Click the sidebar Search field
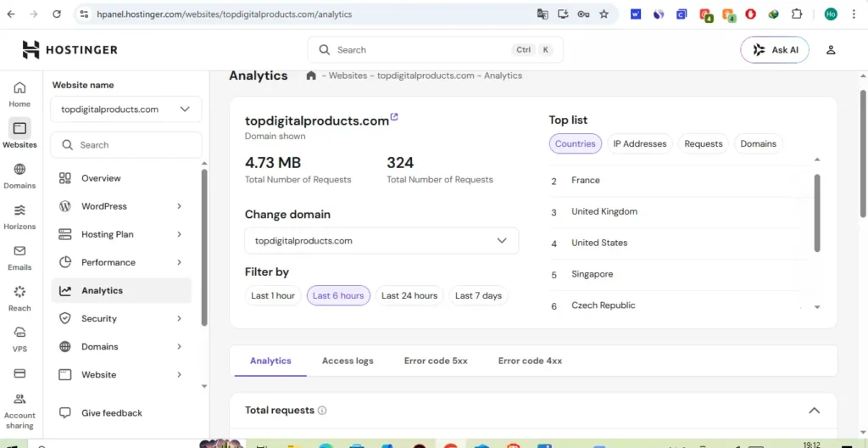This screenshot has height=448, width=868. pos(126,145)
